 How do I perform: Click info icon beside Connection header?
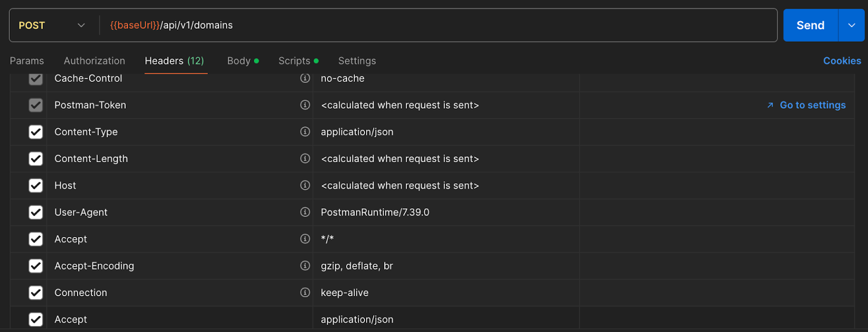coord(305,292)
